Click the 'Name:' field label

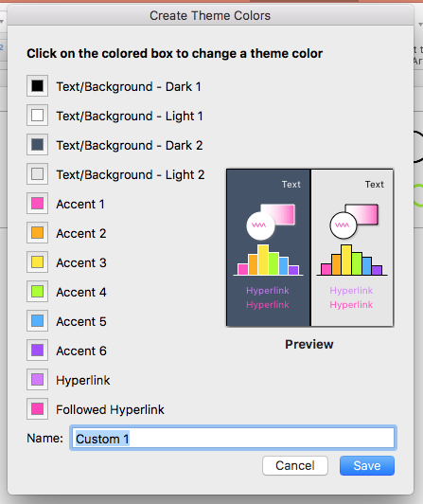pyautogui.click(x=45, y=438)
